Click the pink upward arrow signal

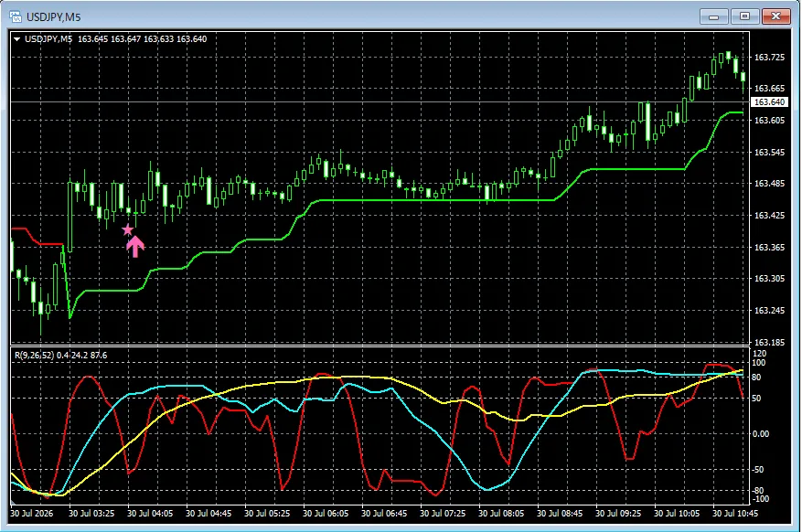tap(135, 246)
